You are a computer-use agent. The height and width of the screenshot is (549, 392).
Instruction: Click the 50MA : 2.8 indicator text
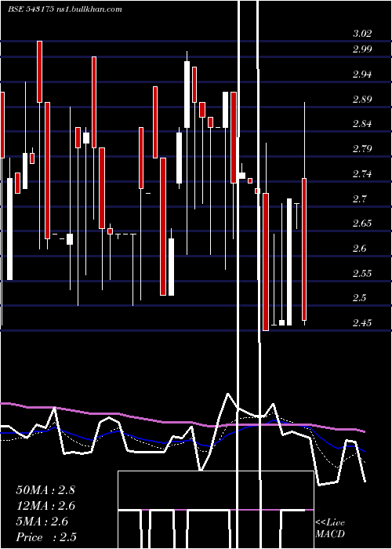(45, 490)
